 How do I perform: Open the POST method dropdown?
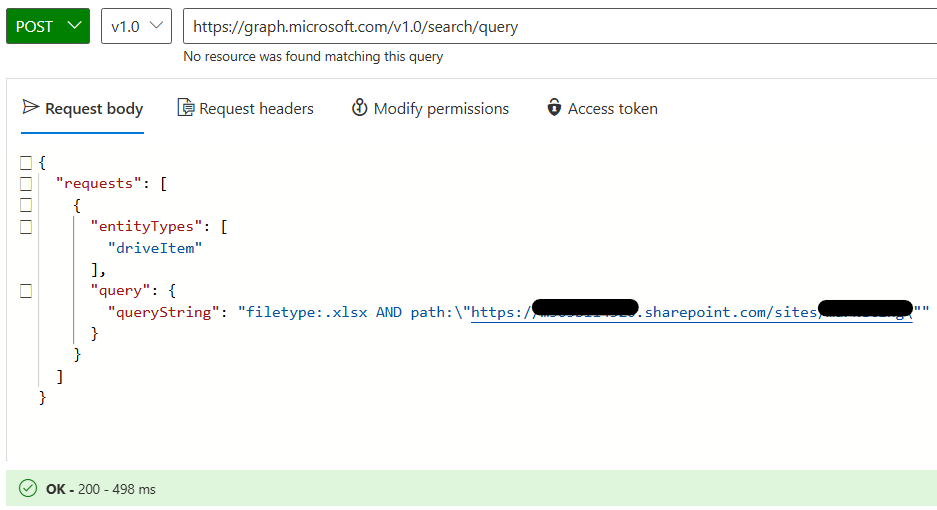48,26
